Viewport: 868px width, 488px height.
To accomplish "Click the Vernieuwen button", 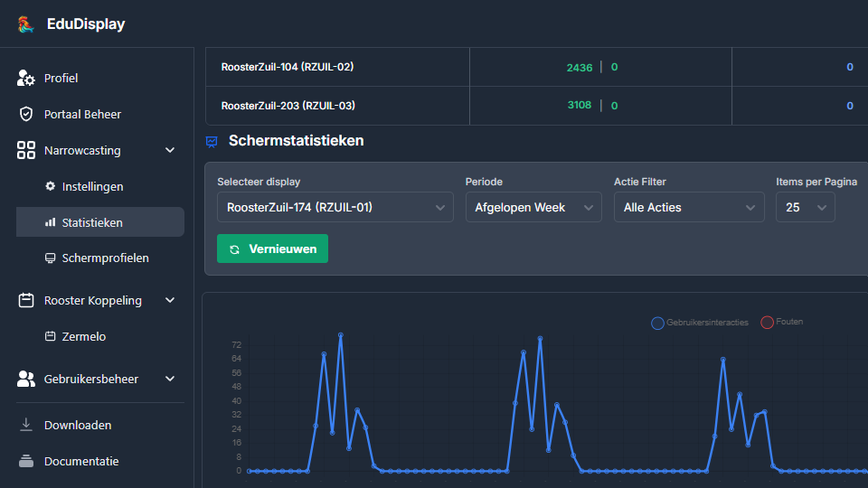I will [x=272, y=249].
